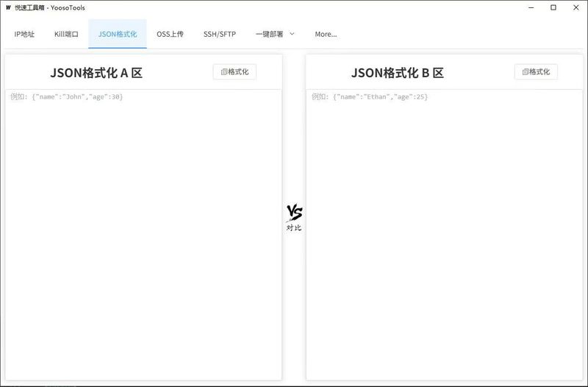Close the YoosoTools window
Viewport: 588px width, 387px height.
576,7
